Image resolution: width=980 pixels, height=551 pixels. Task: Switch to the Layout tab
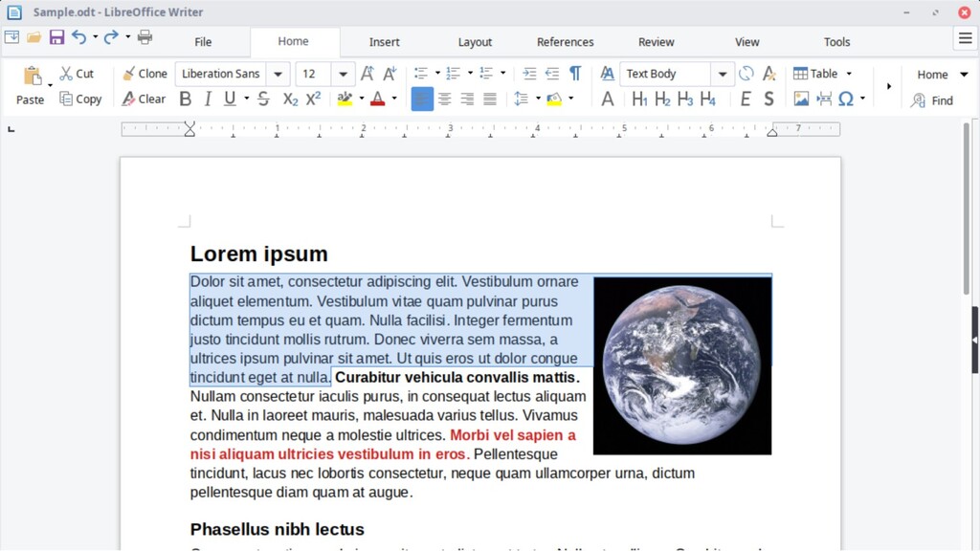click(475, 42)
